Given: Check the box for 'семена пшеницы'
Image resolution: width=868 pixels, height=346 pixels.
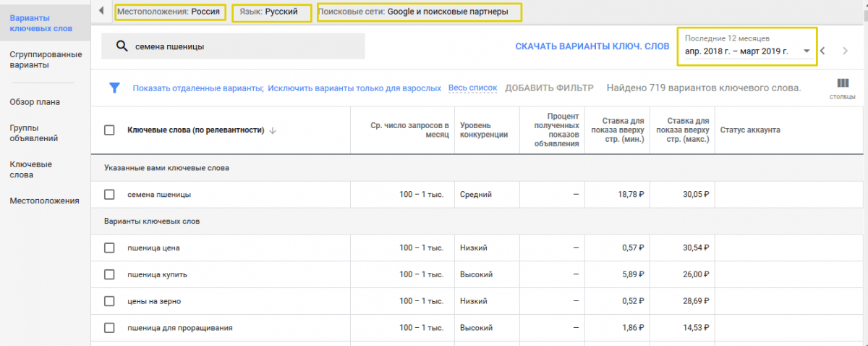Looking at the screenshot, I should [109, 195].
